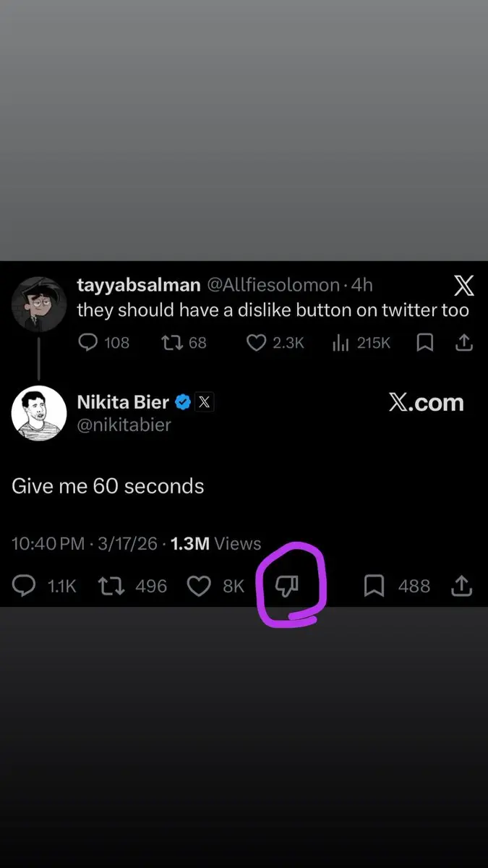The image size is (488, 868).
Task: Like Nikita Bier's tweet showing 8K
Action: (x=199, y=586)
